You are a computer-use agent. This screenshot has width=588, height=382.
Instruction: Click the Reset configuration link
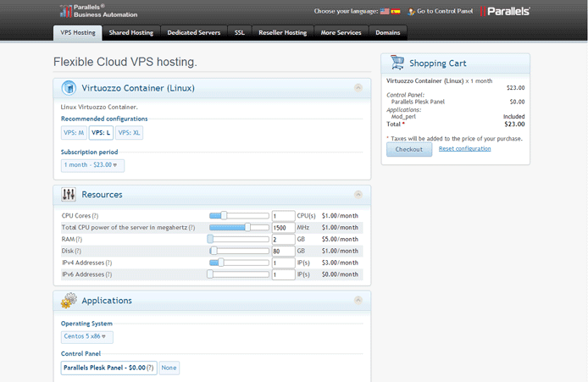[464, 149]
